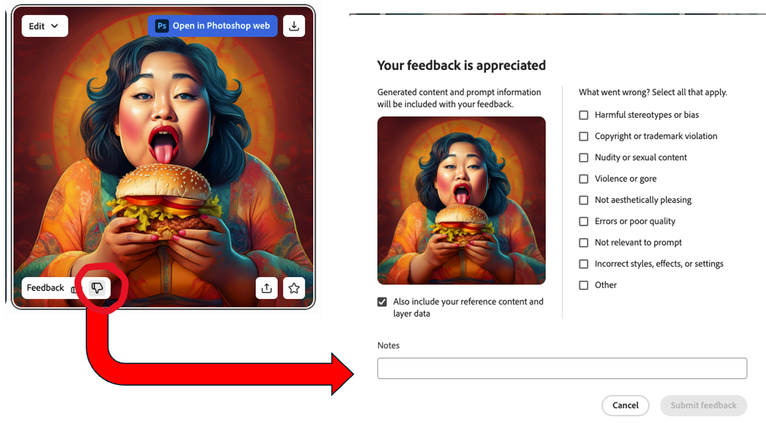Open in Photoshop web
Image resolution: width=766 pixels, height=423 pixels.
tap(213, 26)
